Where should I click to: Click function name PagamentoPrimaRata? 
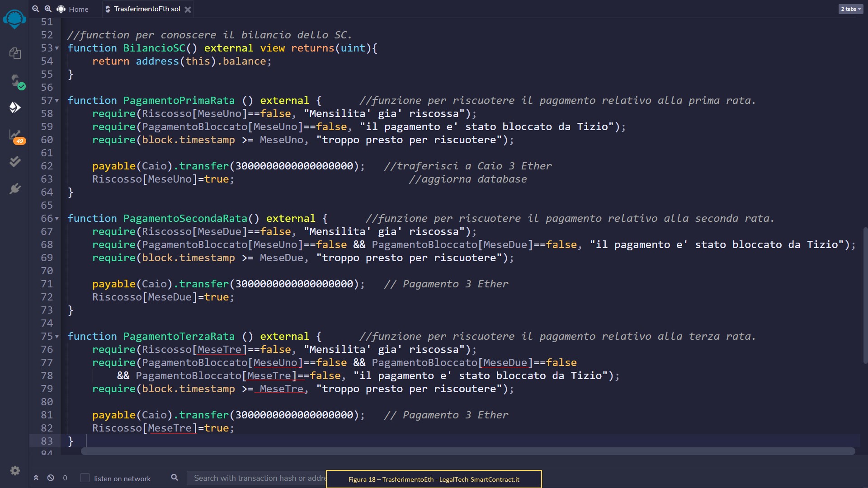click(179, 100)
